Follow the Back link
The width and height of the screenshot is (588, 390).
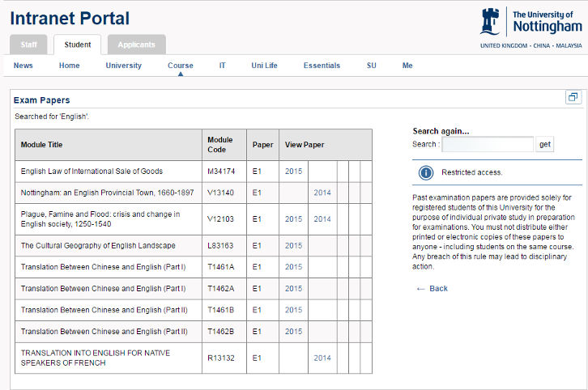pyautogui.click(x=432, y=288)
